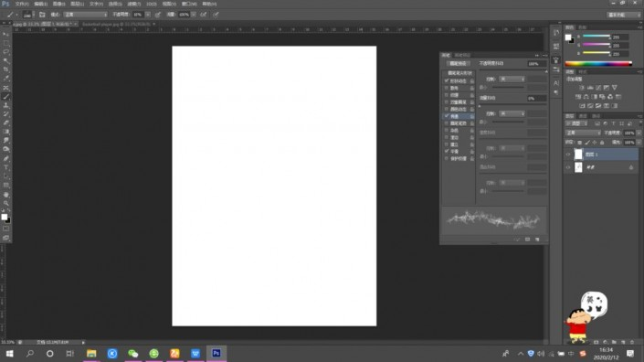Screen dimensions: 644x362
Task: Open the brush mode 模式 dropdown in options bar
Action: (86, 15)
